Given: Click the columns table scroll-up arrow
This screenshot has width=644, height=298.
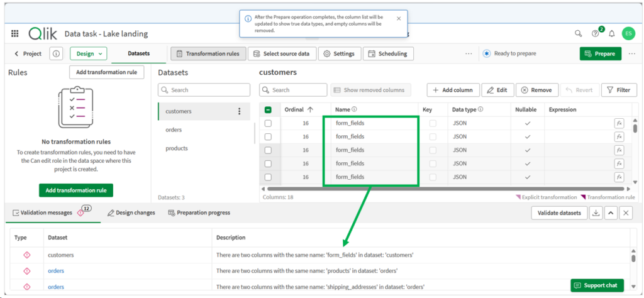Looking at the screenshot, I should coord(635,120).
